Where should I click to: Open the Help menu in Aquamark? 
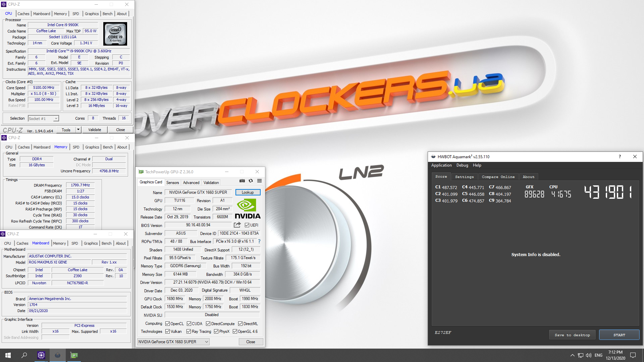(477, 165)
